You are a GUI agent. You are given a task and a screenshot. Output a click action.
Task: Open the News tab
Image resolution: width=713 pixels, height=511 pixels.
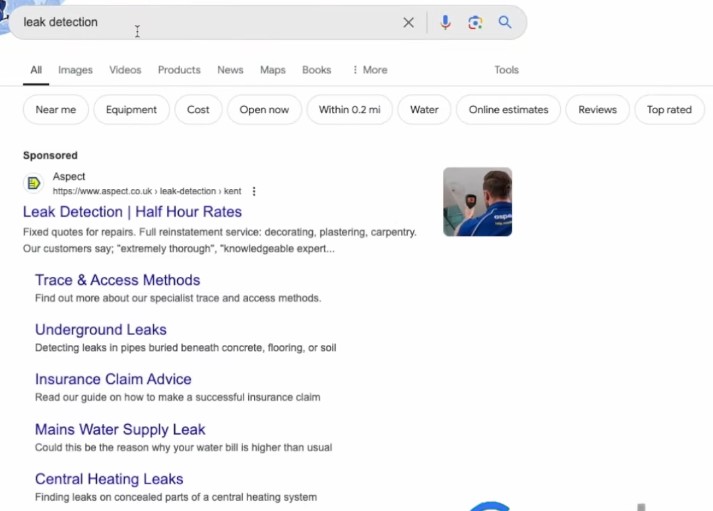point(230,70)
